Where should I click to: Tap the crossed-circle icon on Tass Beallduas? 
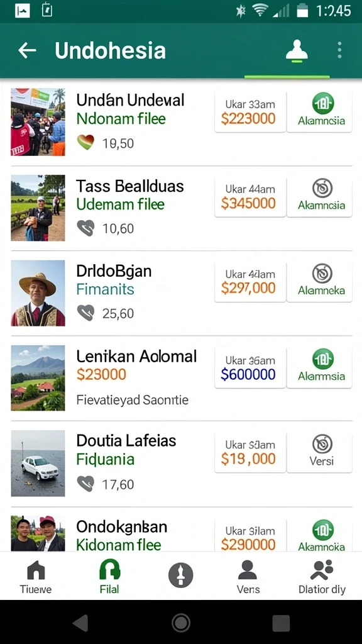coord(322,189)
